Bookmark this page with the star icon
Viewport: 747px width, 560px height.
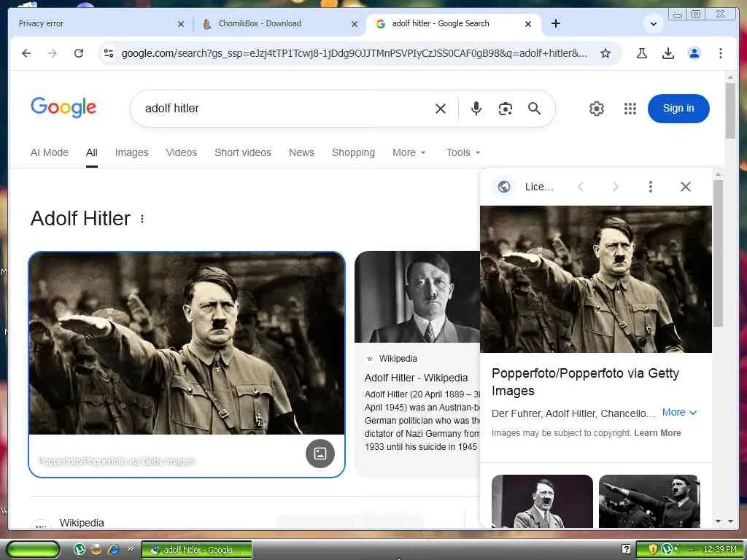605,53
